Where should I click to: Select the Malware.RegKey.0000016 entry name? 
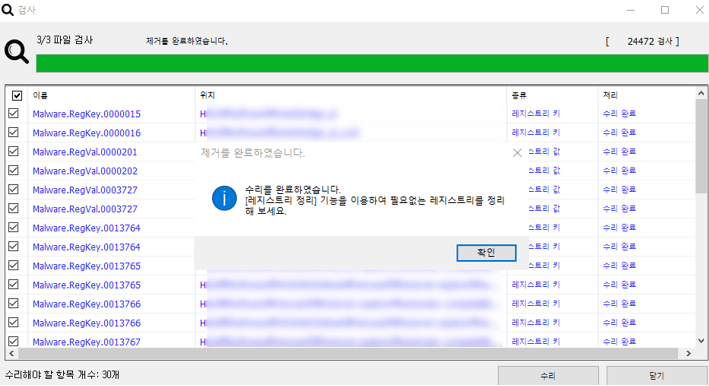click(86, 133)
